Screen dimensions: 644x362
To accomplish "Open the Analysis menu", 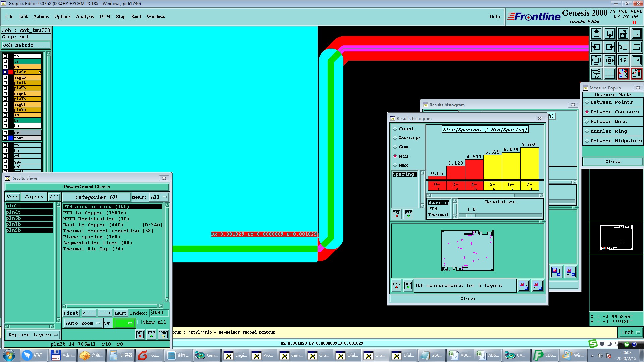I will pyautogui.click(x=85, y=16).
